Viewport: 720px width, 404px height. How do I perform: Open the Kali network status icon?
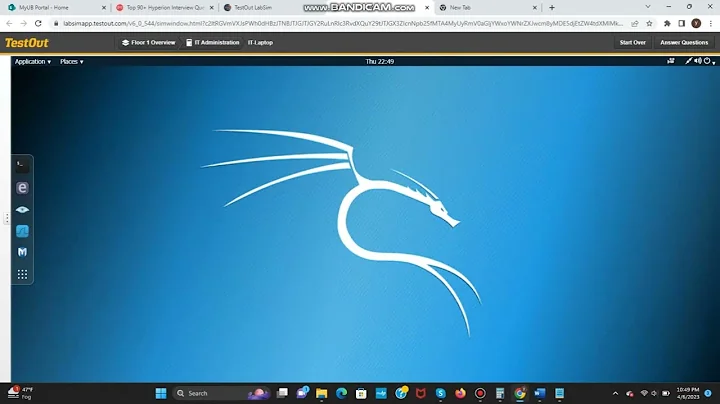coord(671,61)
